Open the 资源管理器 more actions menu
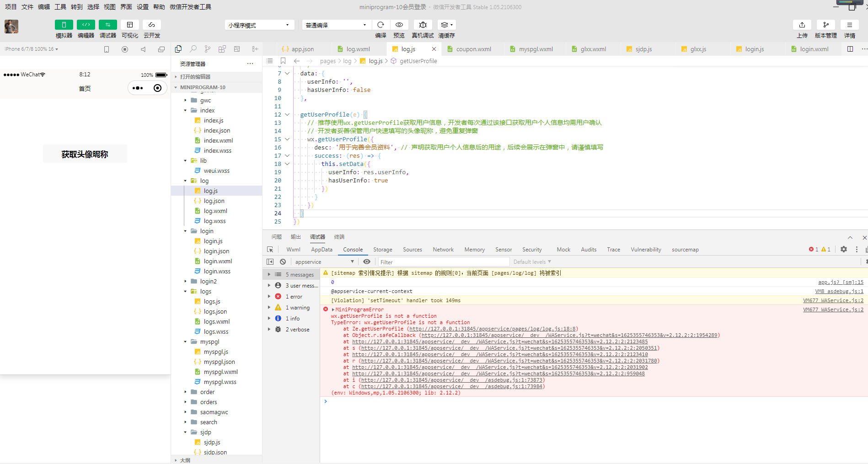868x464 pixels. 250,64
